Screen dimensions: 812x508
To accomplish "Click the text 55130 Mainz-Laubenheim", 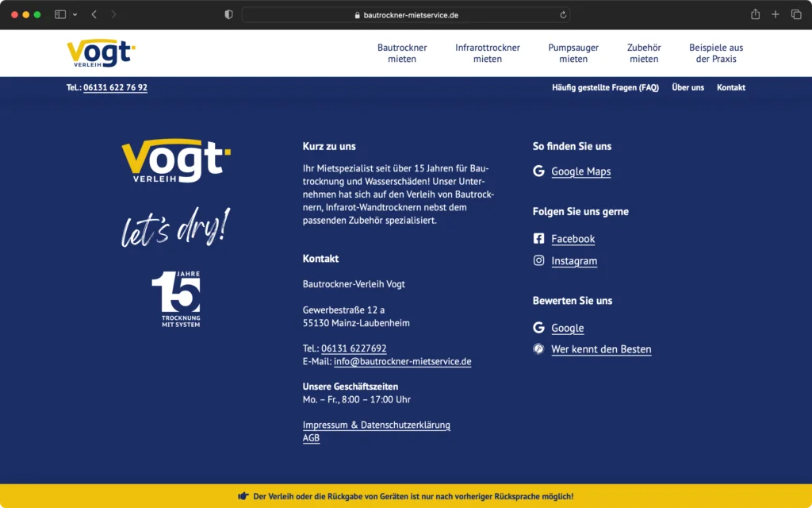I will (356, 323).
